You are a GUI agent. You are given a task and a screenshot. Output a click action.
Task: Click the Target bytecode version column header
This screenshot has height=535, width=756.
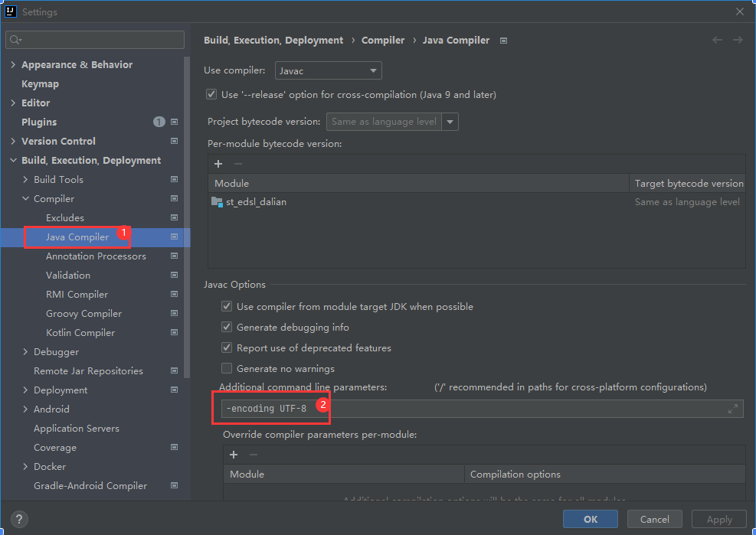coord(689,183)
